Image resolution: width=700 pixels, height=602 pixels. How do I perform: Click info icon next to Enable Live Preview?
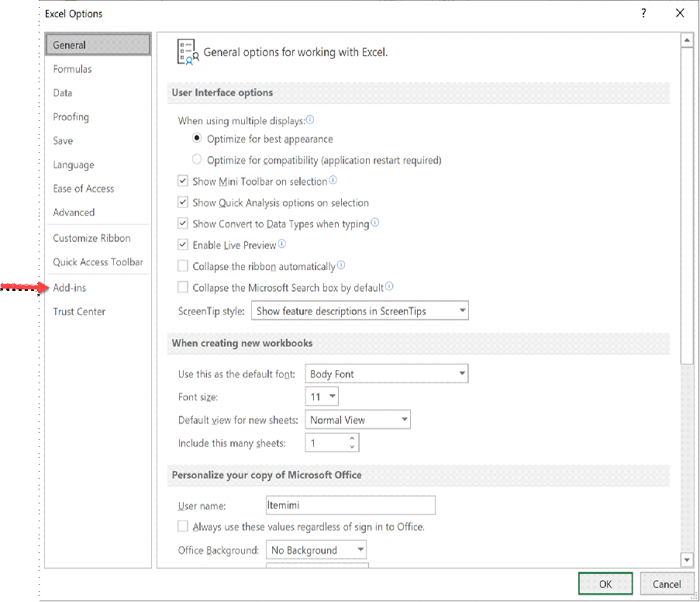(x=282, y=244)
